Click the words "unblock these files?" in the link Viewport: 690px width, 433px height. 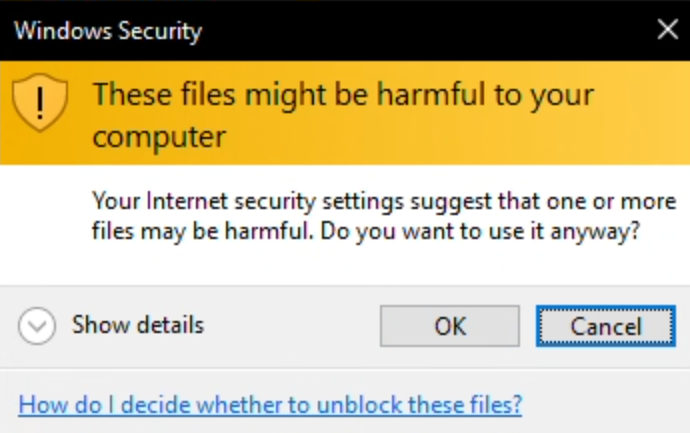[x=419, y=404]
